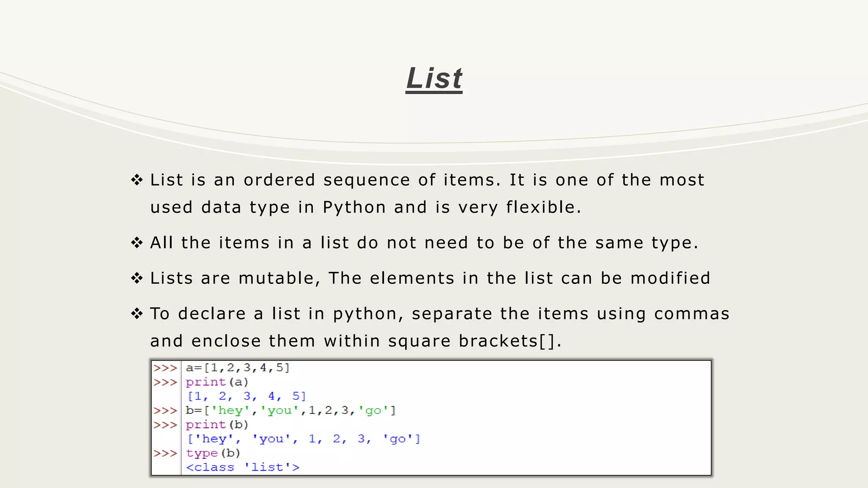
Task: Click the code line a=[1,2,3,4,5]
Action: 238,368
